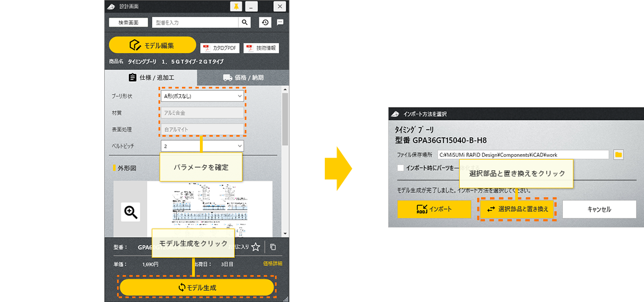
Task: Copy part number with copy icon
Action: (273, 247)
